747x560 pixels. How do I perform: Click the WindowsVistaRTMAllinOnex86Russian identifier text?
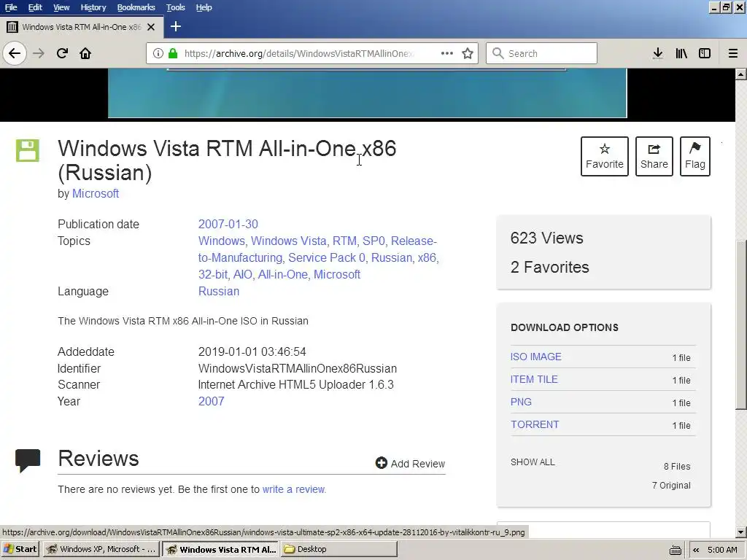[x=298, y=368]
